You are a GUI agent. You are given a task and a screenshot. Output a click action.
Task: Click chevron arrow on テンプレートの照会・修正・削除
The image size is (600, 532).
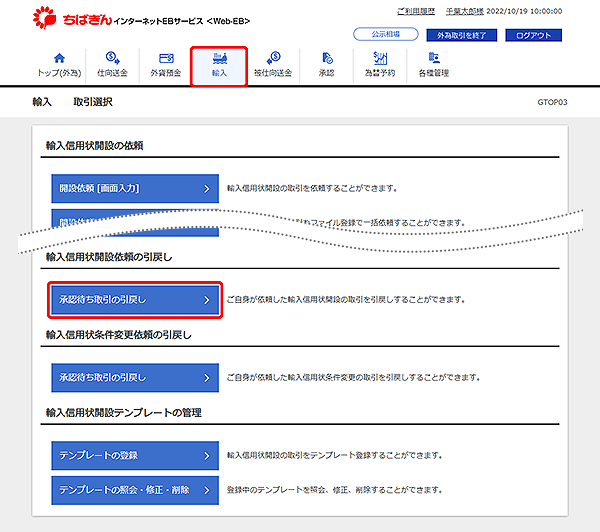pos(207,490)
